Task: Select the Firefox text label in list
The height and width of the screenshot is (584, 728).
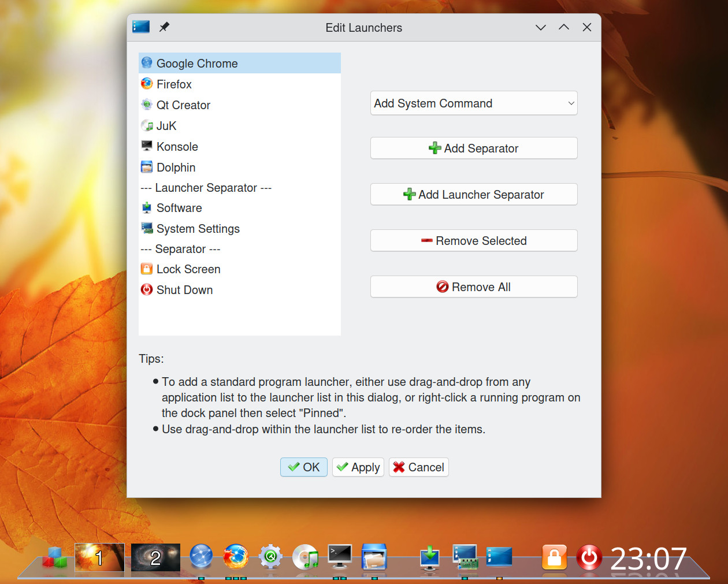Action: [x=174, y=84]
